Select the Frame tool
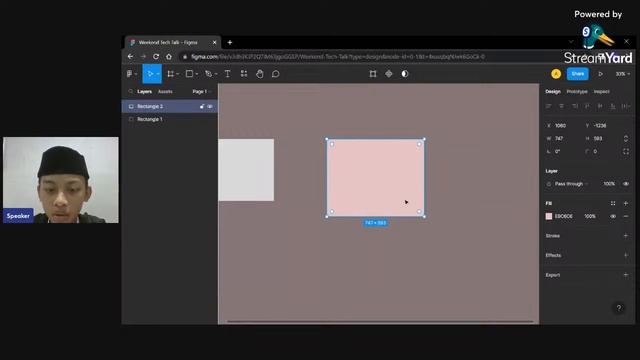 click(x=171, y=74)
